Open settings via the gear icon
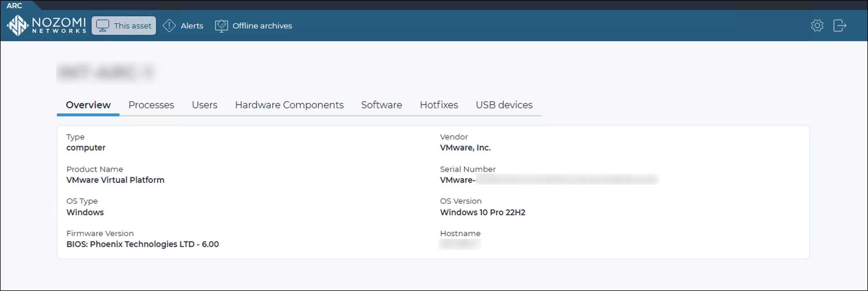 coord(817,25)
